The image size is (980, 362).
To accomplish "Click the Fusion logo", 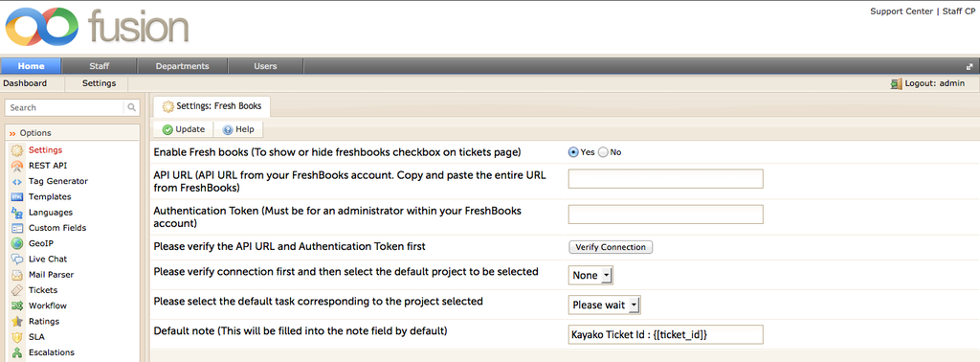I will tap(97, 28).
